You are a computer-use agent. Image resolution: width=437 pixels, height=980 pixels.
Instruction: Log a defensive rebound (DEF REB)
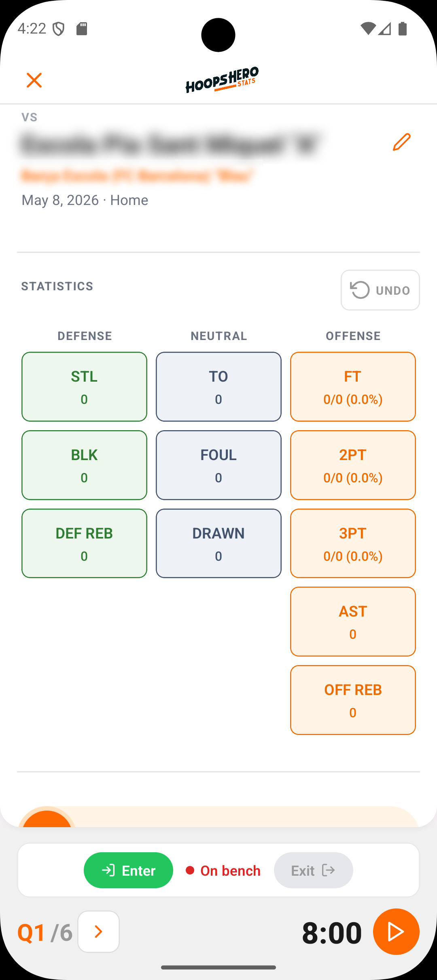coord(84,543)
